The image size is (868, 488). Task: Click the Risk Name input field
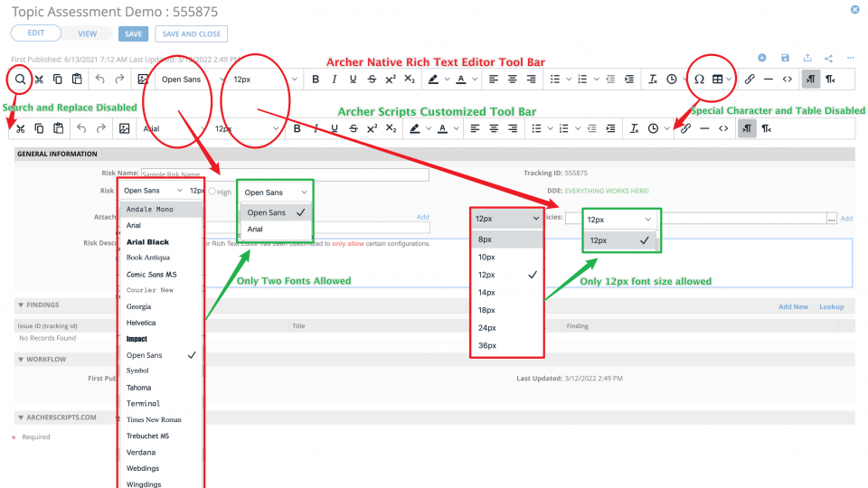point(285,174)
